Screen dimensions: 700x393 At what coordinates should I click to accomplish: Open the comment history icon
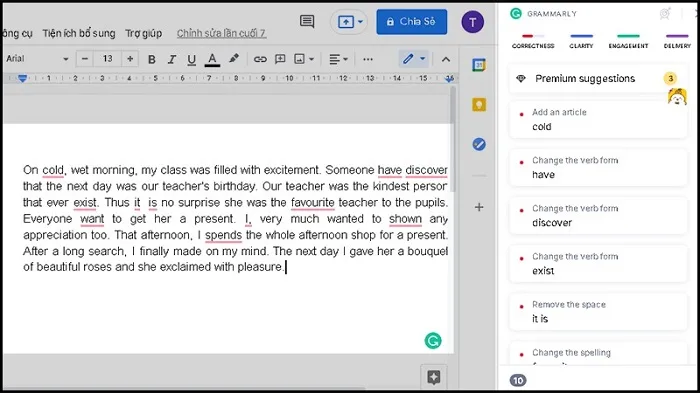coord(307,21)
